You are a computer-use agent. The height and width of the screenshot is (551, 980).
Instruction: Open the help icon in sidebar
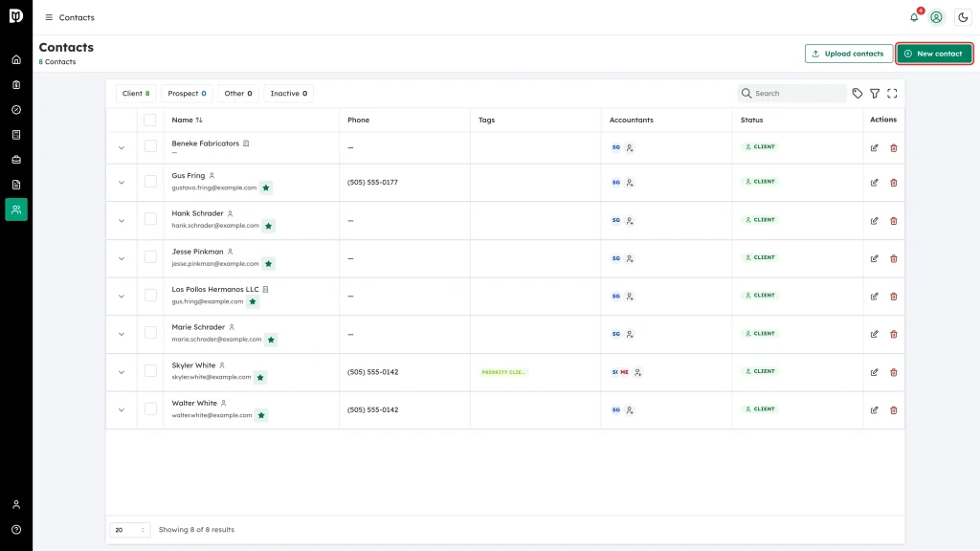[x=16, y=530]
